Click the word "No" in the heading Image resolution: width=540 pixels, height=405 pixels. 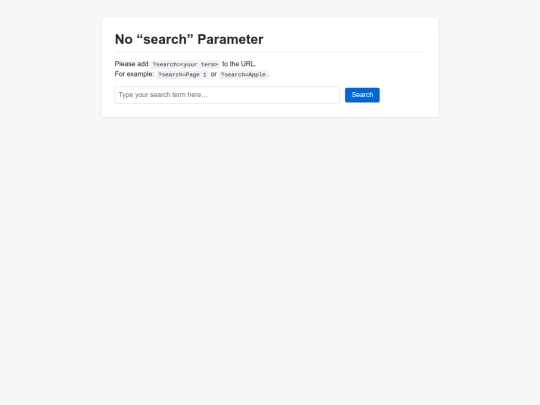(x=124, y=39)
